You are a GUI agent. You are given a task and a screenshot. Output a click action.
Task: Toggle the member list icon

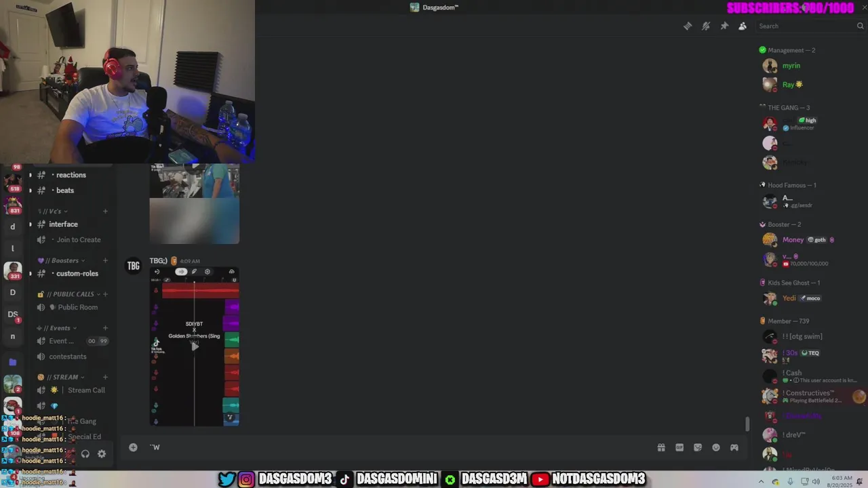[743, 26]
